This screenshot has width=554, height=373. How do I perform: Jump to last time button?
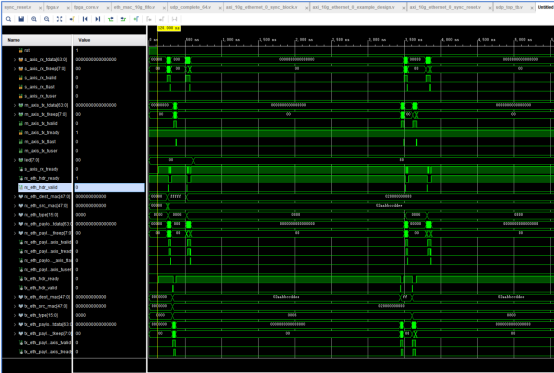pos(98,19)
